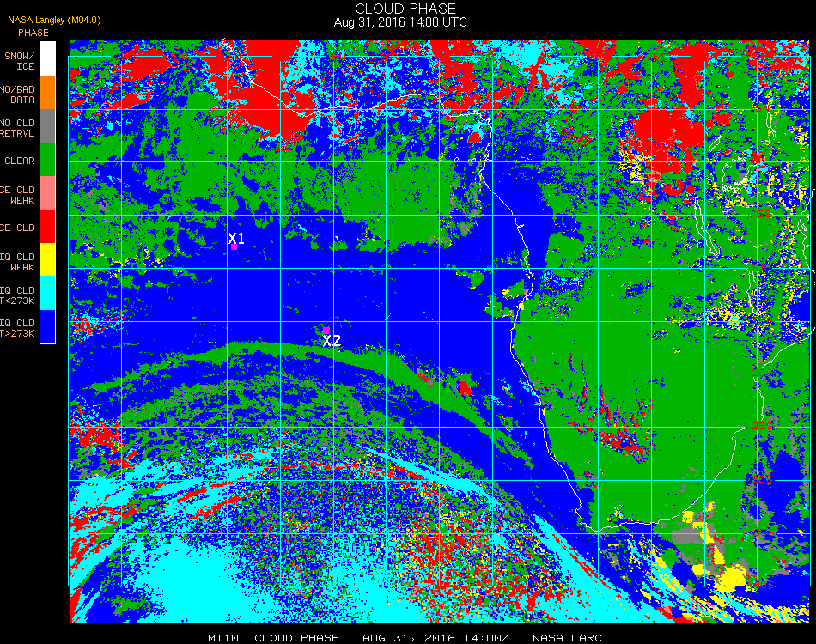The width and height of the screenshot is (816, 644).
Task: Click the '40S' latitude label
Action: click(x=764, y=585)
